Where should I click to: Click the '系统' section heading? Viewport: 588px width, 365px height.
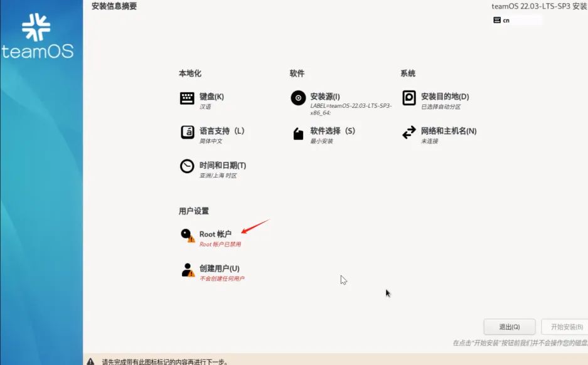coord(408,73)
